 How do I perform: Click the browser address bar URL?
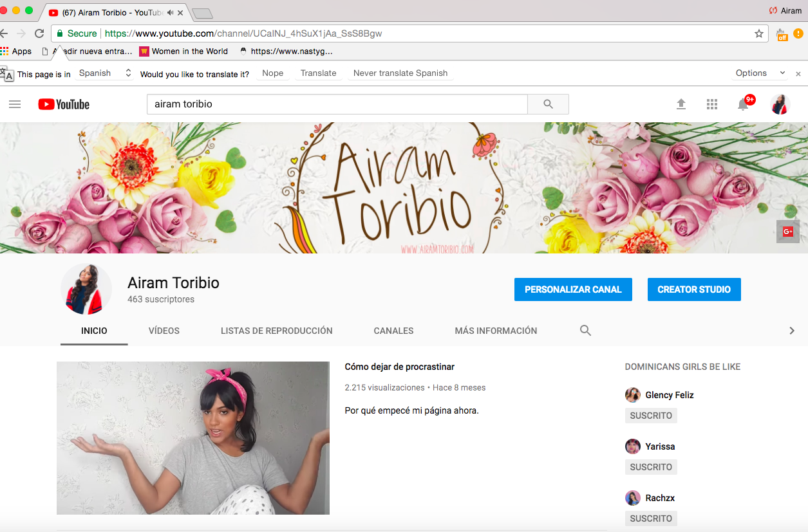click(x=243, y=33)
